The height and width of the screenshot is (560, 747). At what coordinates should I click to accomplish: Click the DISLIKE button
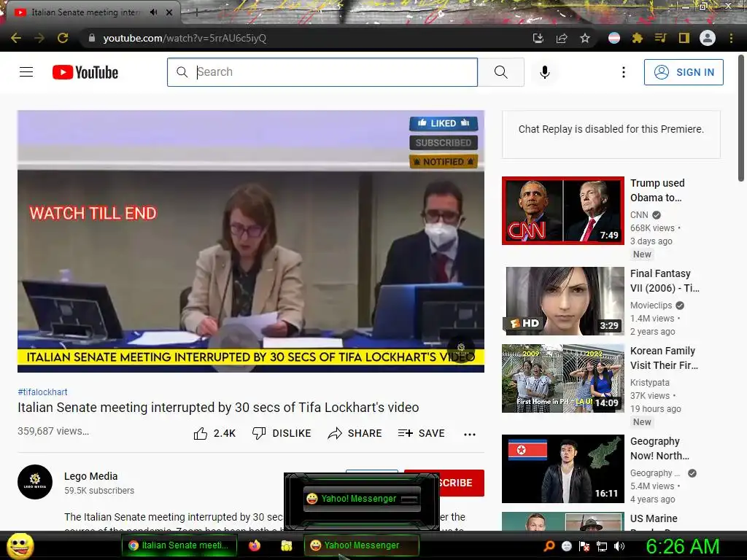(x=282, y=433)
